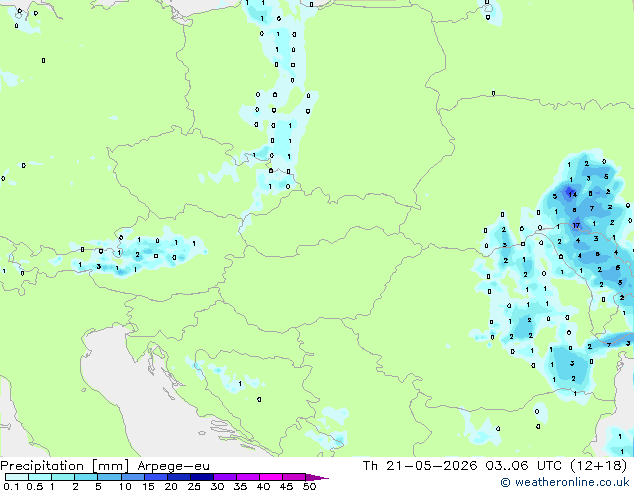634x490 pixels.
Task: Click the 25–30 mm dark navy legend box
Action: [x=201, y=477]
